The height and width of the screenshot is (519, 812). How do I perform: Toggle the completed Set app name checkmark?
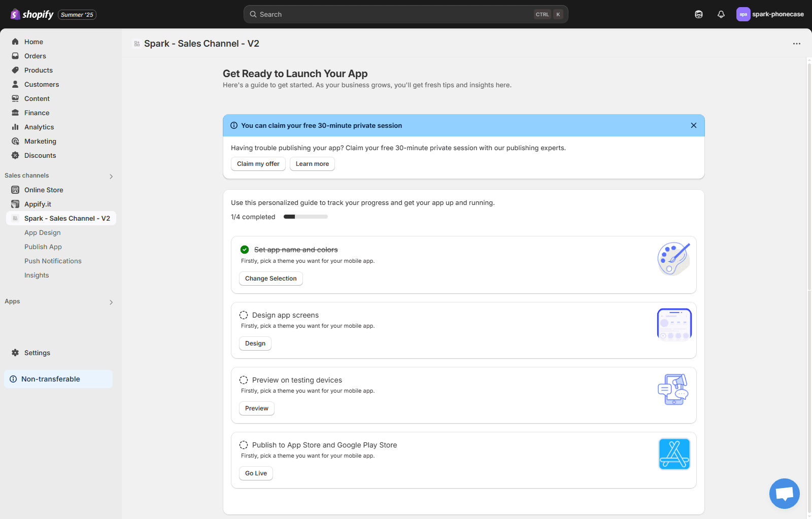[x=245, y=250]
